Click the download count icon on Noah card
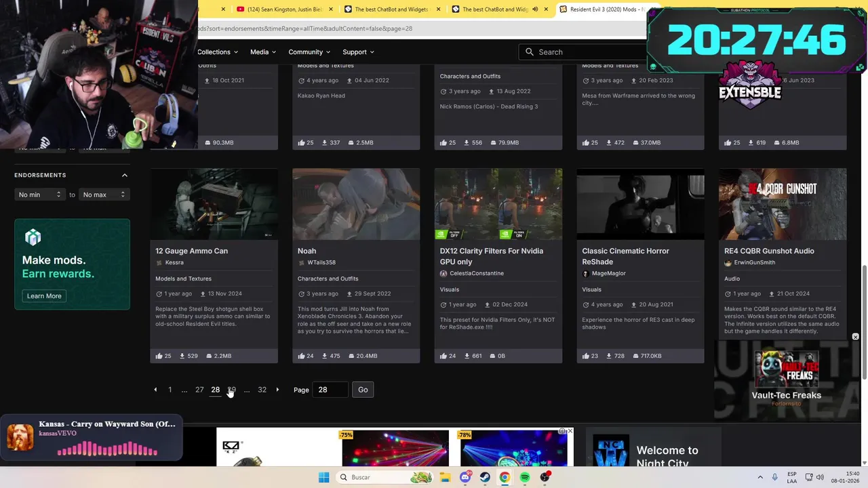 (325, 356)
